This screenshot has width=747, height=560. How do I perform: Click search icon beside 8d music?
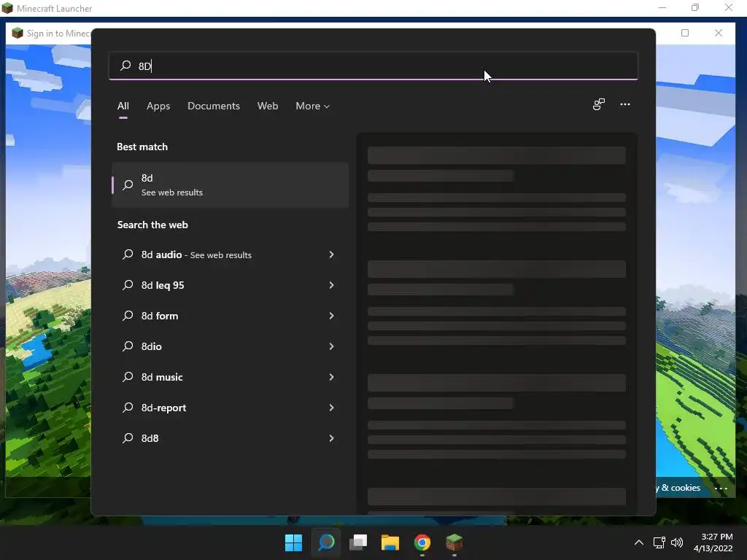coord(128,377)
